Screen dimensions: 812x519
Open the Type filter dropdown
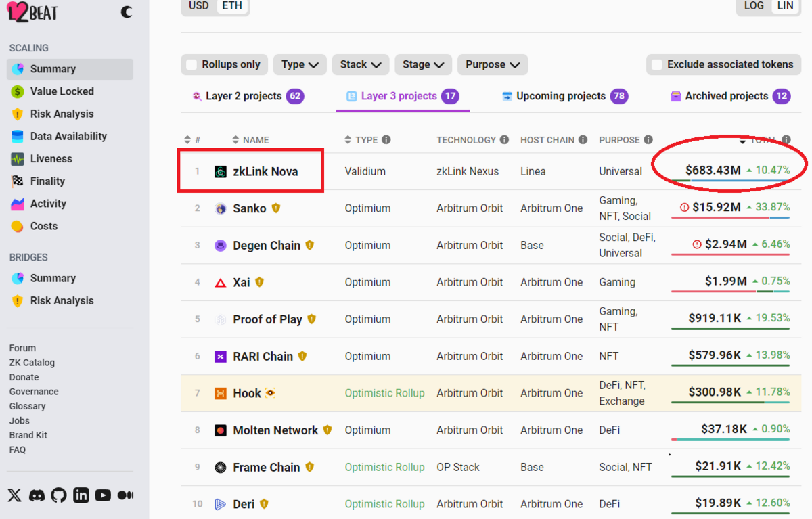[x=300, y=64]
